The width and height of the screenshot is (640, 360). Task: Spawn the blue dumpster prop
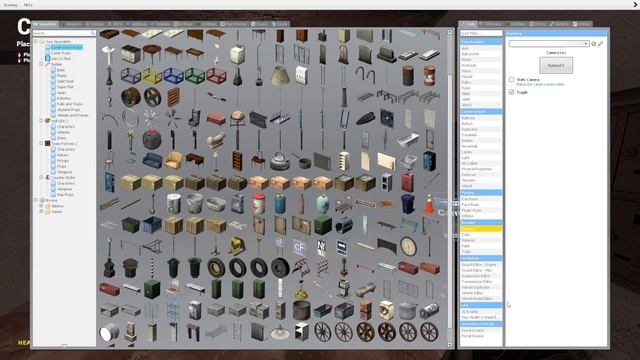tap(152, 225)
